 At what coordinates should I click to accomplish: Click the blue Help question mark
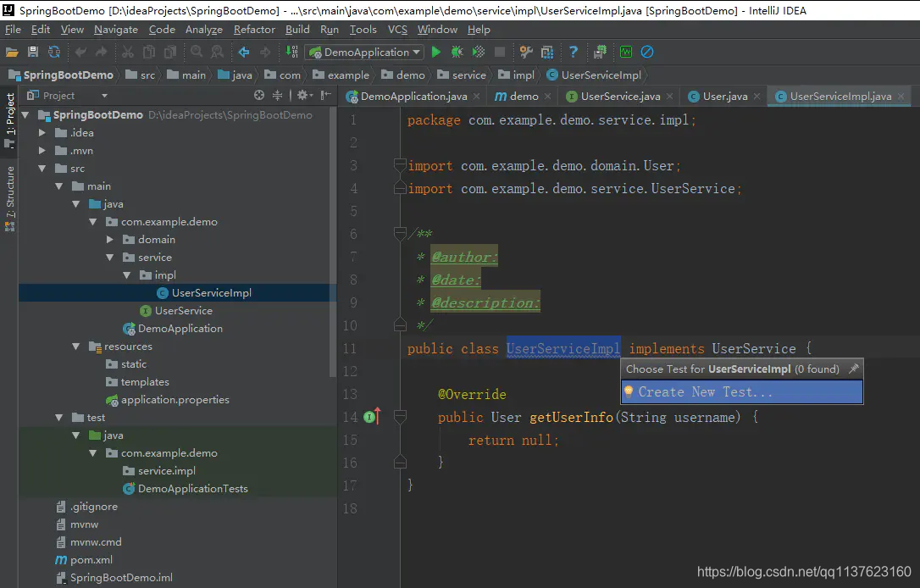point(574,53)
